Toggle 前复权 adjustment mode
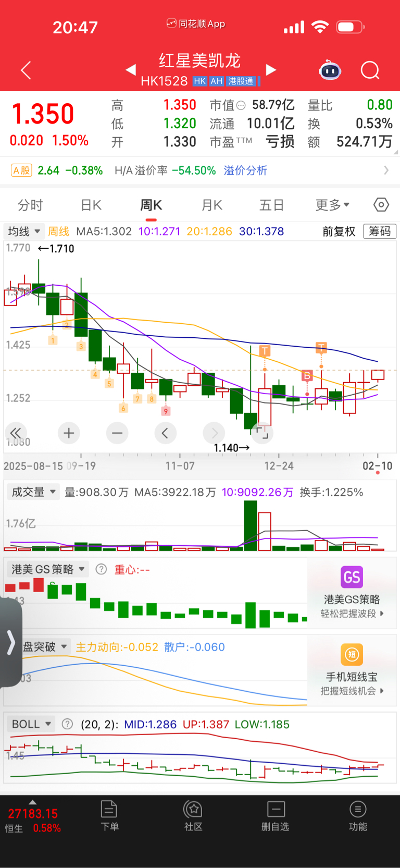This screenshot has height=868, width=400. point(339,231)
